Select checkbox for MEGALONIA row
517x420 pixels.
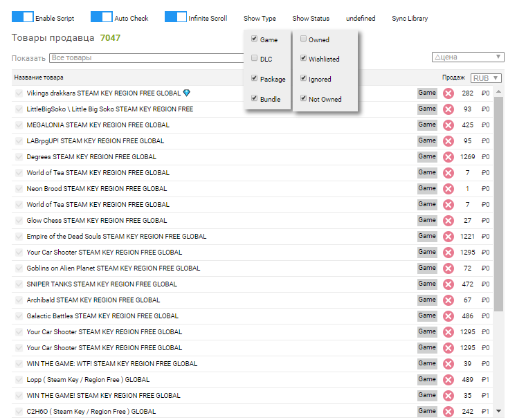point(19,125)
